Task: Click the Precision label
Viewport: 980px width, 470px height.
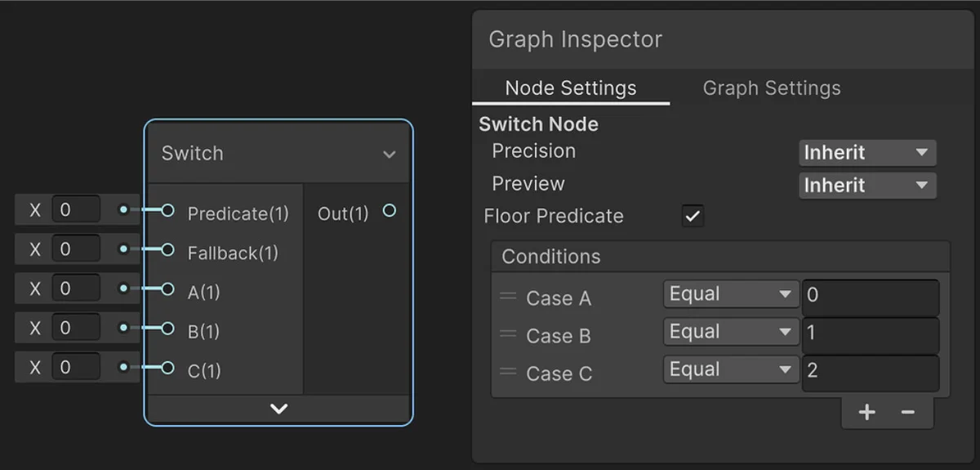Action: point(534,151)
